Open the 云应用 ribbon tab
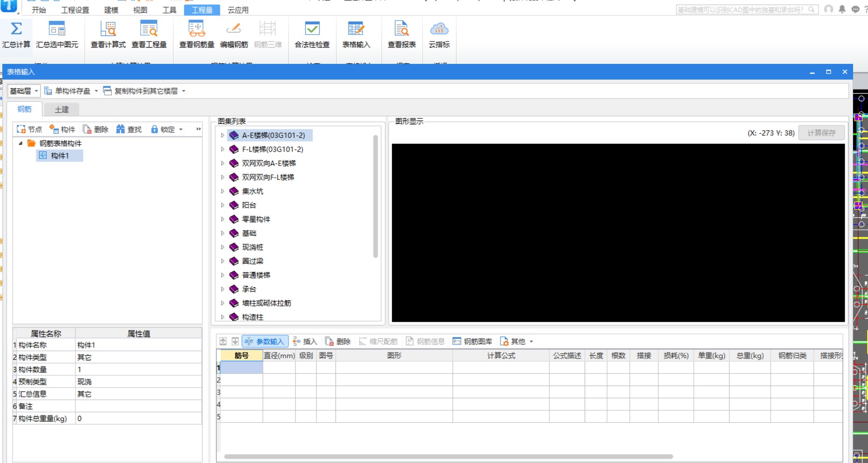The height and width of the screenshot is (463, 868). pos(238,10)
